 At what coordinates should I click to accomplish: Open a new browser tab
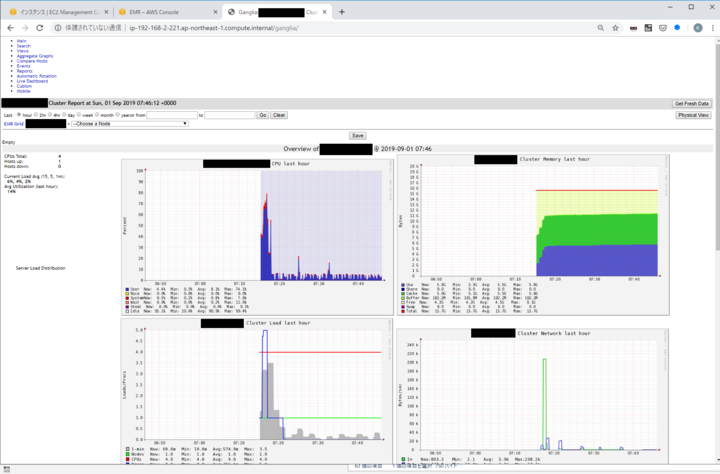pyautogui.click(x=342, y=12)
